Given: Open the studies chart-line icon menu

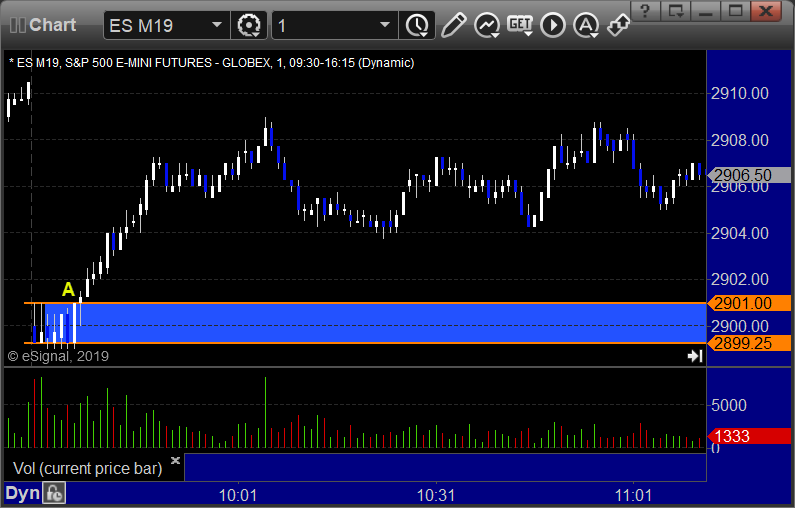Looking at the screenshot, I should (487, 25).
